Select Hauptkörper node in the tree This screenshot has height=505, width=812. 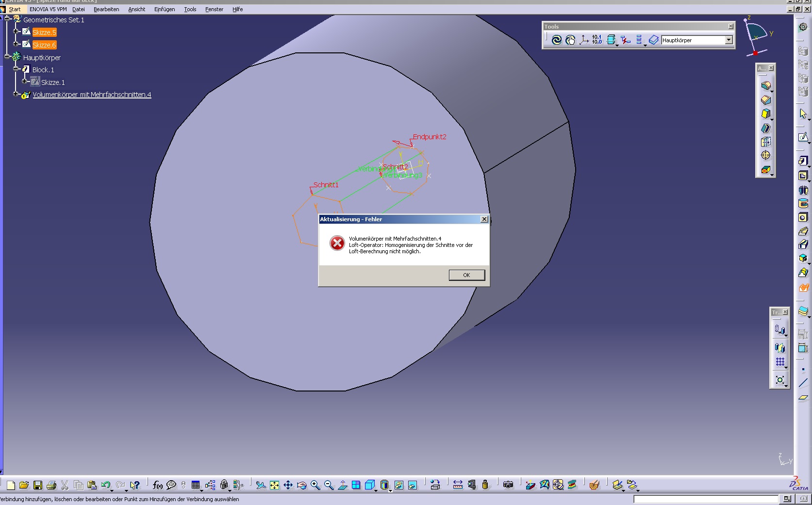(x=42, y=58)
